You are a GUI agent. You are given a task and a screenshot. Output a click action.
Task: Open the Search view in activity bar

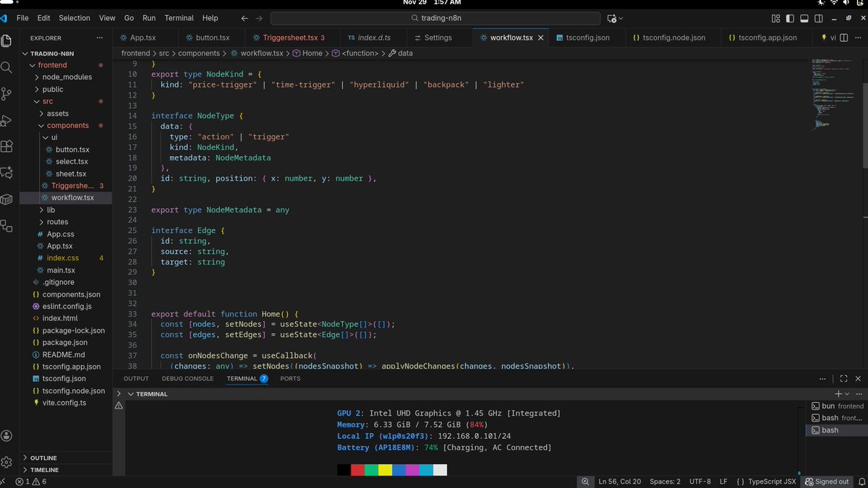click(7, 67)
